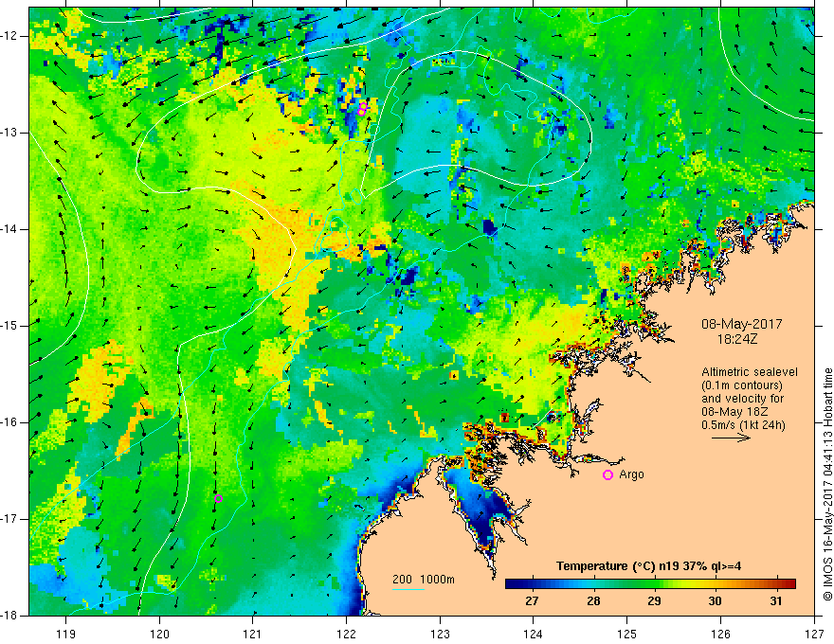Click the Argo legend marker circle
This screenshot has height=644, width=834.
coord(607,474)
